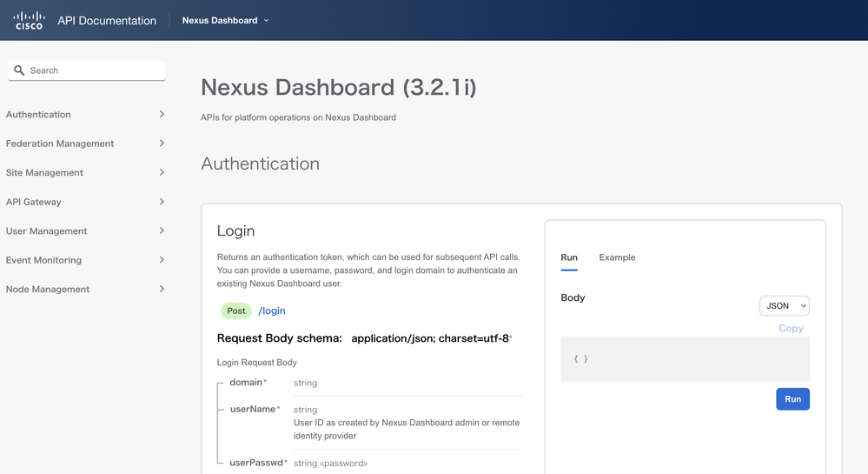Expand the Site Management chevron
The width and height of the screenshot is (868, 474).
pos(162,172)
